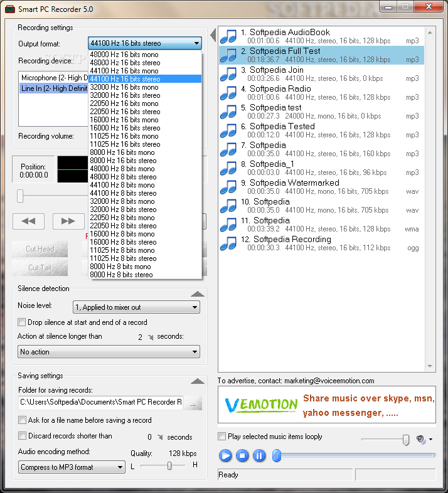Collapse the left panel with the arrow
Viewport: 448px width, 493px height.
pyautogui.click(x=213, y=35)
